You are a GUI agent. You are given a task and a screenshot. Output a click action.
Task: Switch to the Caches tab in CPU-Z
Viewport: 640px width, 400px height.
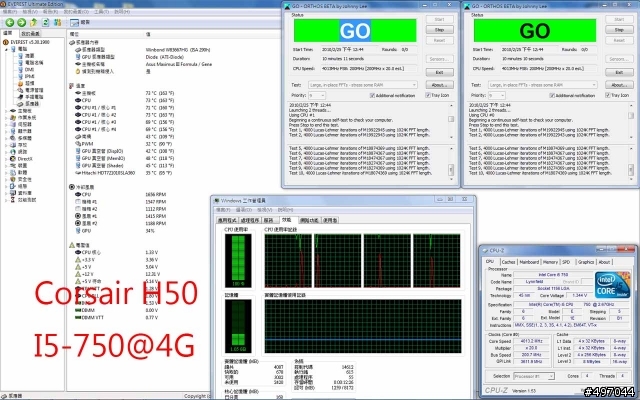tap(508, 262)
